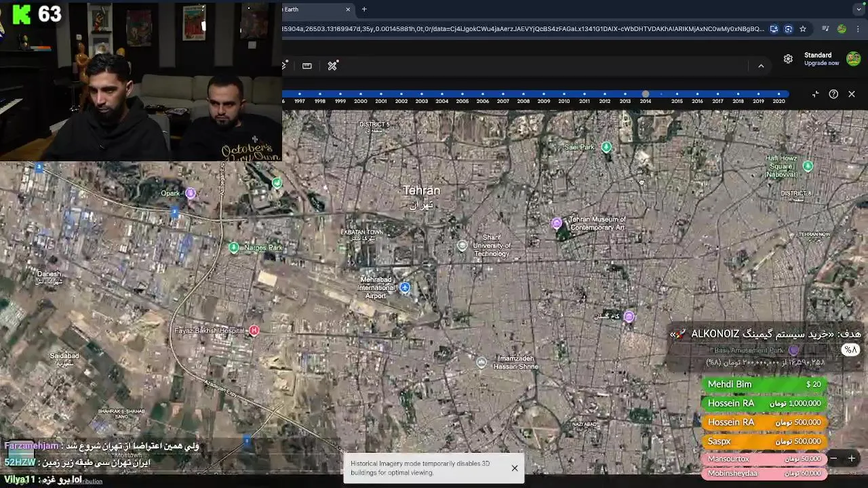Click the install app icon in address bar
868x488 pixels.
click(774, 29)
